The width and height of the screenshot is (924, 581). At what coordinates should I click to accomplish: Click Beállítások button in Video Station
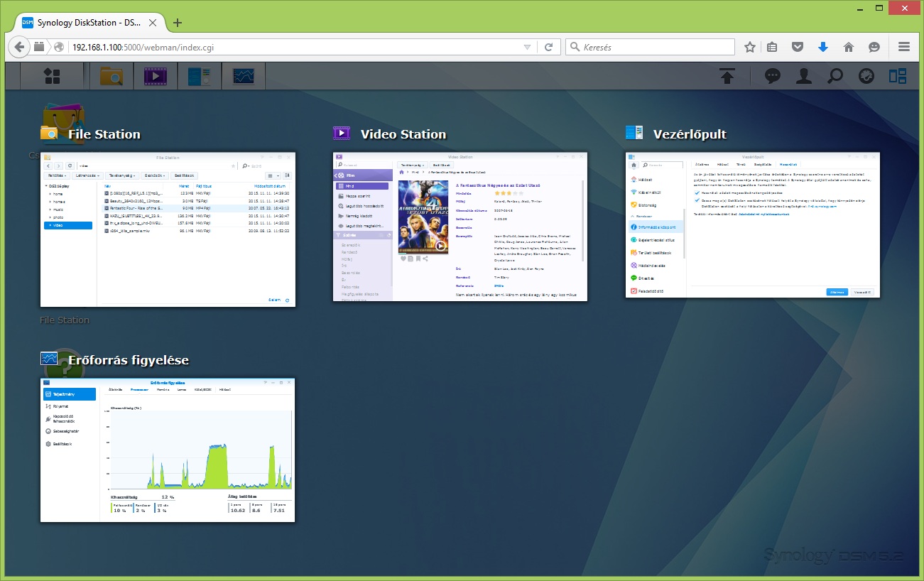point(441,165)
